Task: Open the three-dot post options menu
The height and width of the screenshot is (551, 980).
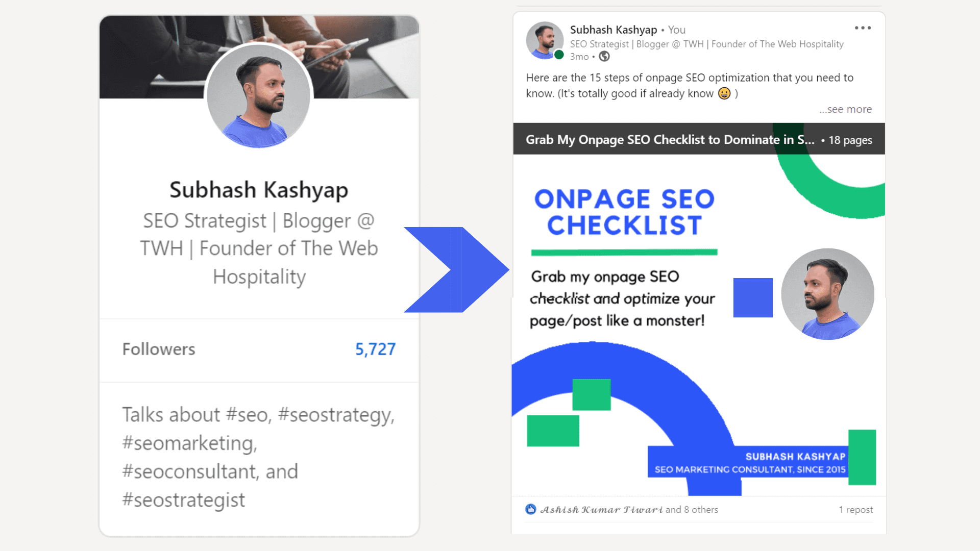Action: coord(863,28)
